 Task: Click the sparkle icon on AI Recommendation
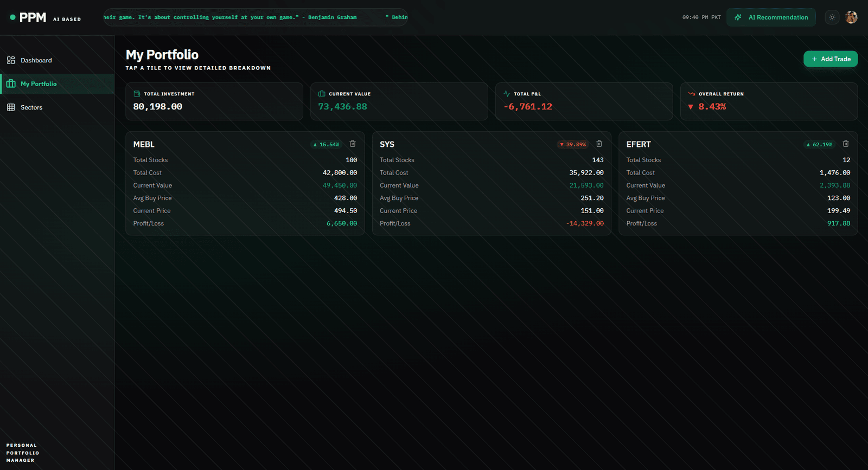[738, 17]
